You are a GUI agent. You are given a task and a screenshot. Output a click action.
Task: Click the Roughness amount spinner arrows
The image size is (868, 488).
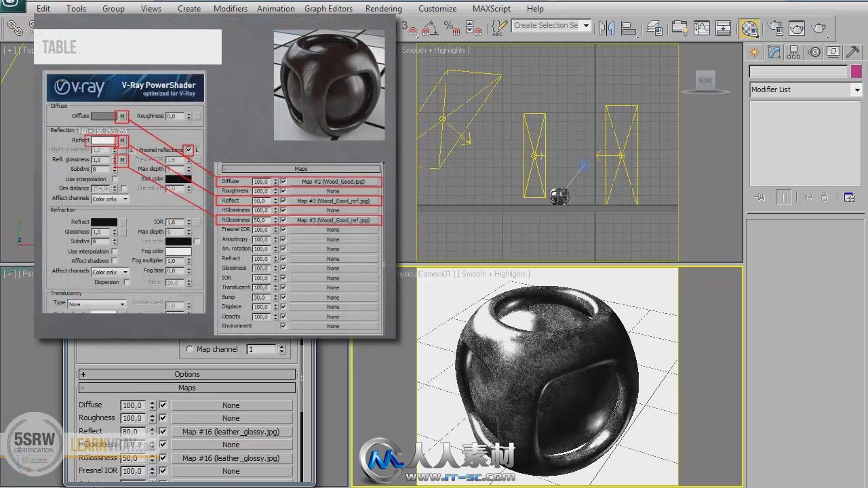(152, 418)
